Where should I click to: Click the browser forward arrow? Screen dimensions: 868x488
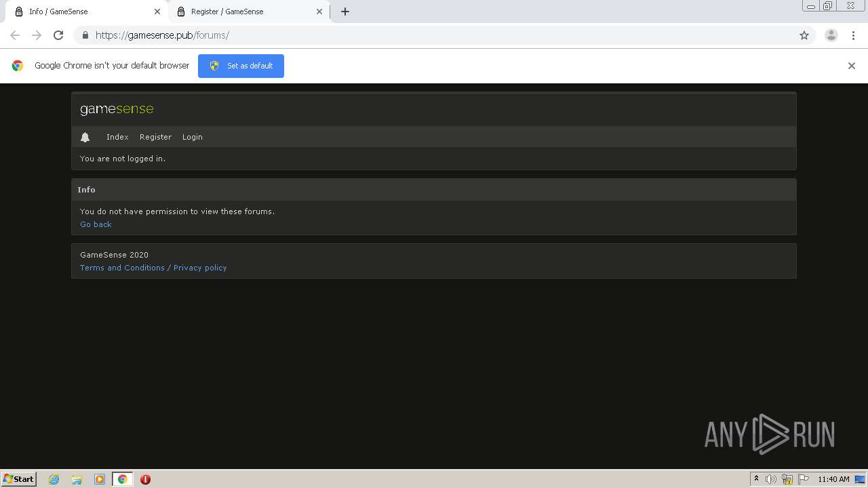tap(37, 35)
